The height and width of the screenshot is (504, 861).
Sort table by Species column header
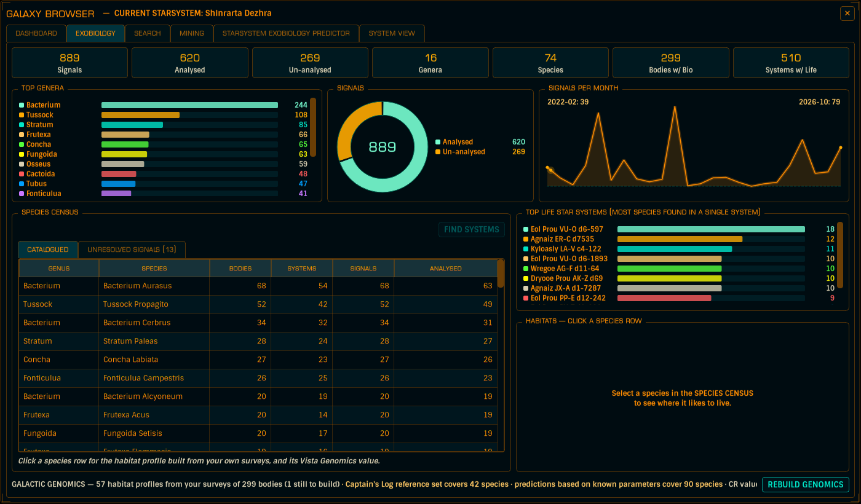[x=154, y=268]
